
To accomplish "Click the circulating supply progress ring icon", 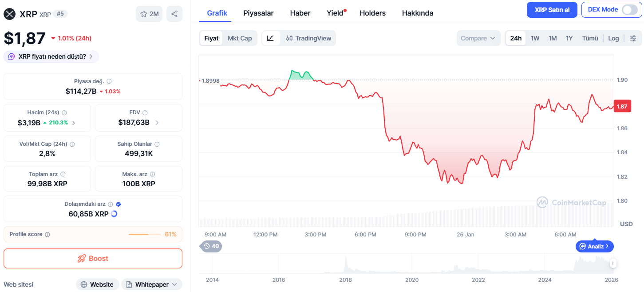I will (114, 214).
